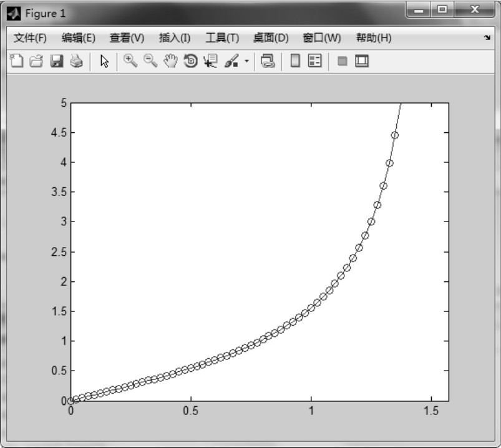Select the Zoom Out magnifier tool
The width and height of the screenshot is (501, 448).
[150, 61]
